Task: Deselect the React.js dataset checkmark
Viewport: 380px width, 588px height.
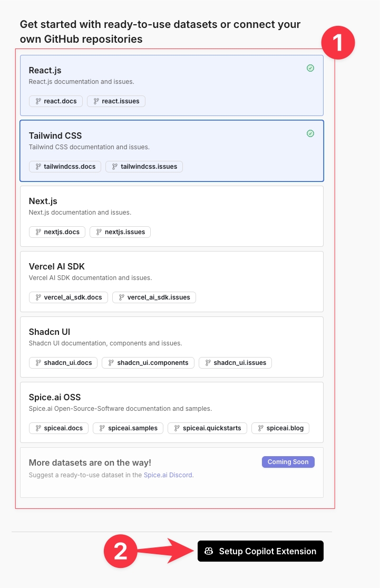Action: (310, 68)
